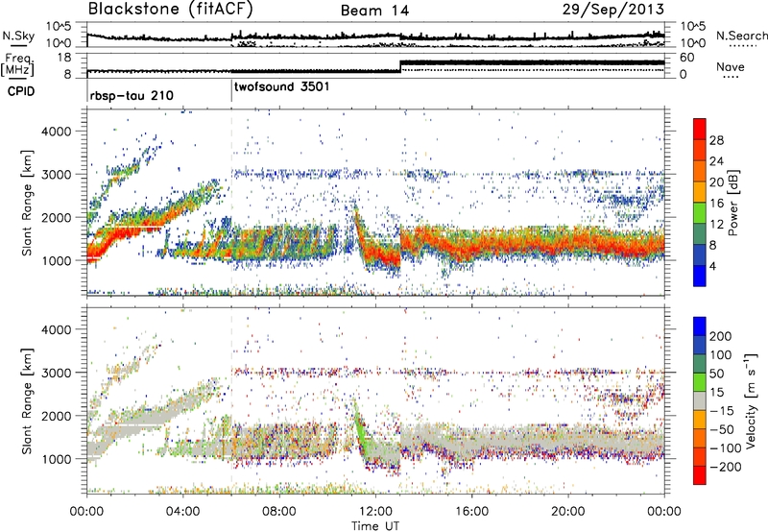The width and height of the screenshot is (768, 532).
Task: Click the '20:00' time axis tick label
Action: click(x=567, y=512)
